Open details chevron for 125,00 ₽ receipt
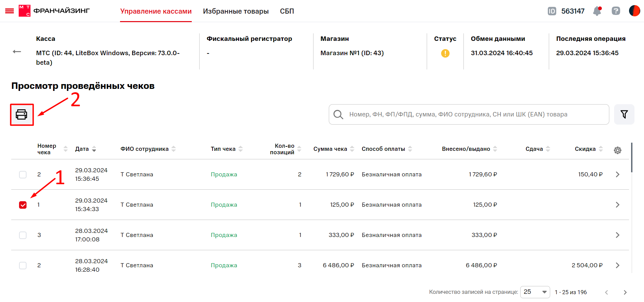This screenshot has height=302, width=644. (617, 205)
